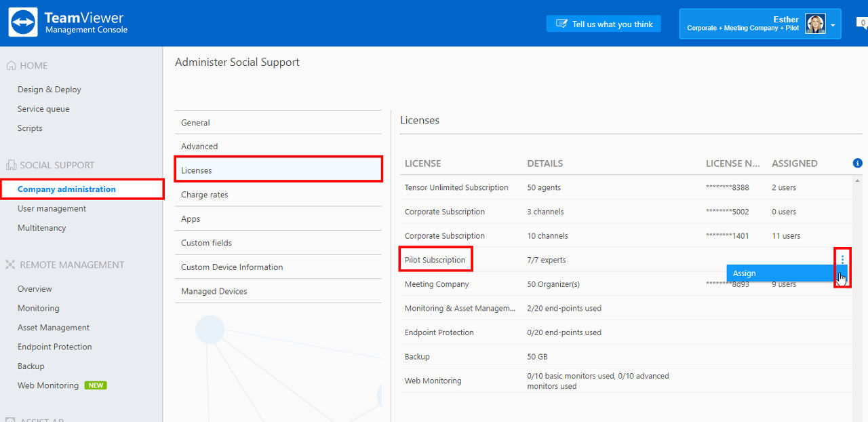Click the Remote Management section icon
This screenshot has height=422, width=868.
11,265
